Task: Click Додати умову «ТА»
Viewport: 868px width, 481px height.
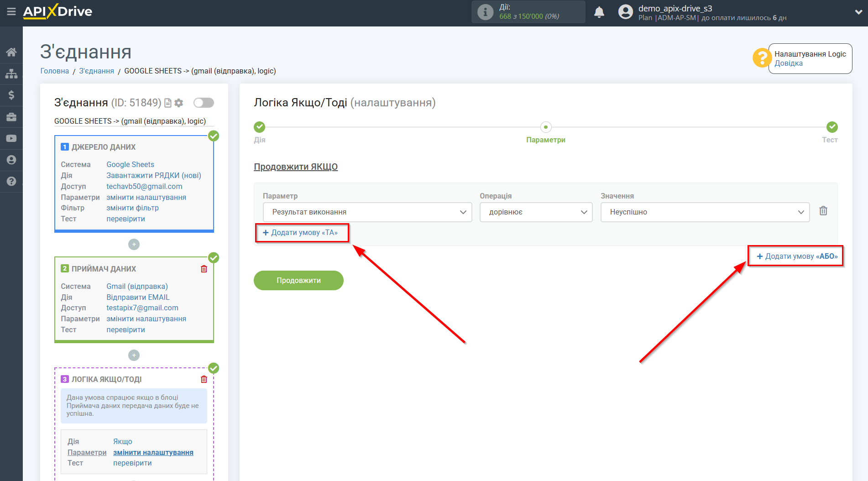Action: [301, 233]
